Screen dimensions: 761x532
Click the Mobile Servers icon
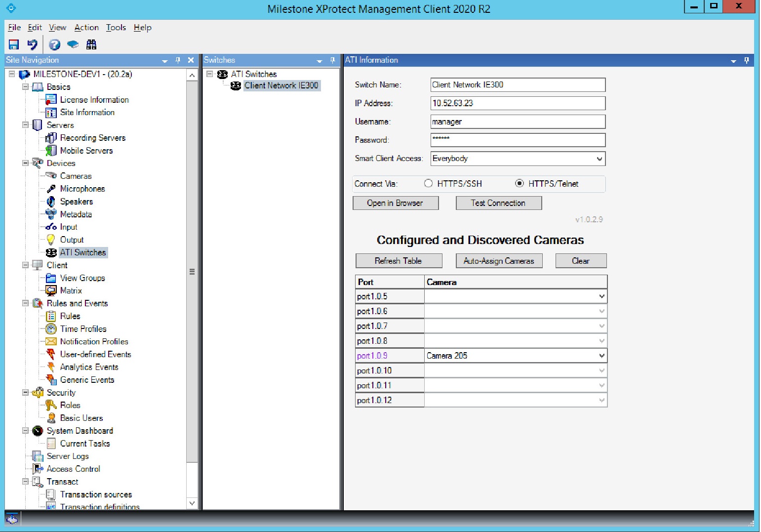[51, 151]
